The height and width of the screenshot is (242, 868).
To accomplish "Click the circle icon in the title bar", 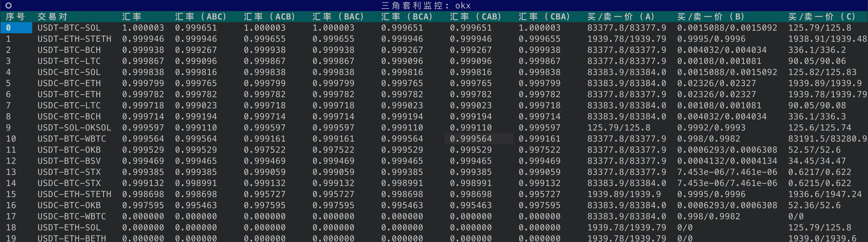I will (9, 5).
